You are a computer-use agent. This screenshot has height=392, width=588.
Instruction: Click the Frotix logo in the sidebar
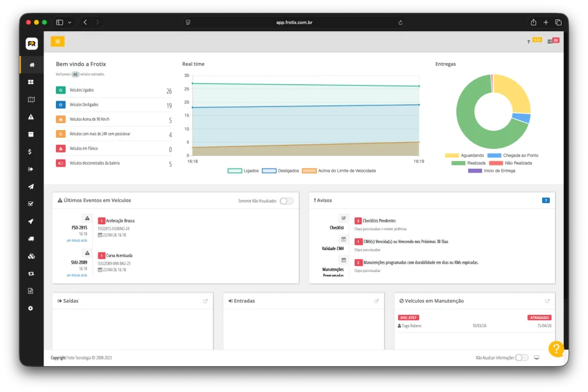[x=32, y=44]
